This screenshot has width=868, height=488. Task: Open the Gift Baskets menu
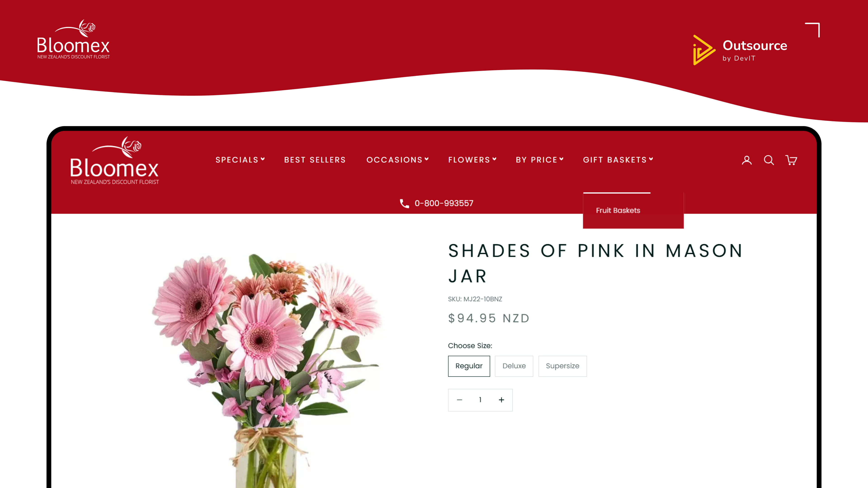pyautogui.click(x=618, y=160)
